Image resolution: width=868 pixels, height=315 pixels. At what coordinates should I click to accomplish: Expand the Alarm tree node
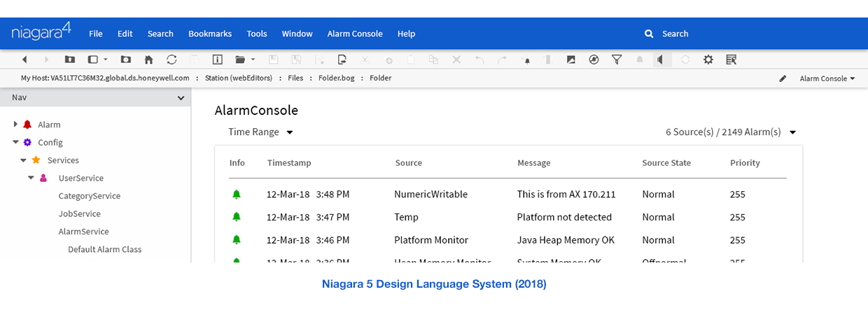[15, 124]
